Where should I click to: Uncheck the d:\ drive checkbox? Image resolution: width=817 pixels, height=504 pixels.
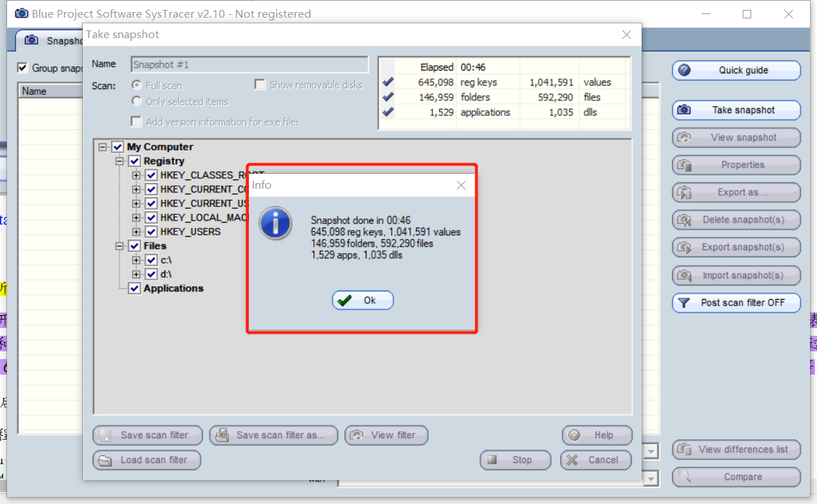click(x=151, y=274)
